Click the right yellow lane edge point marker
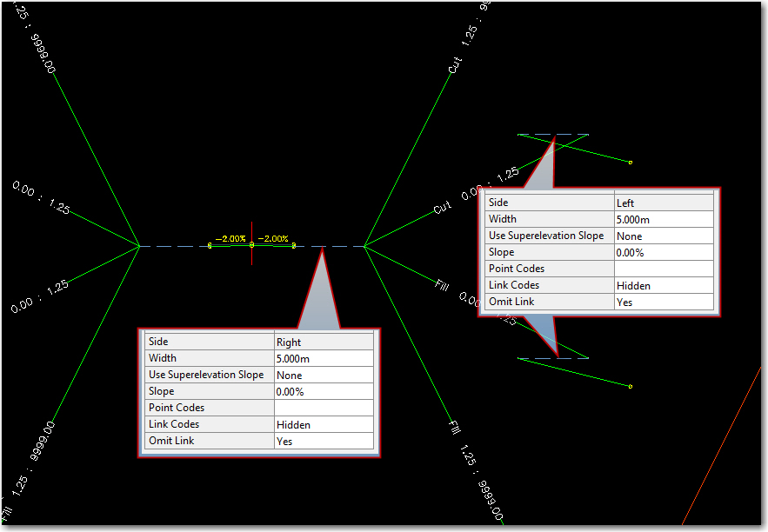The width and height of the screenshot is (768, 532). pyautogui.click(x=294, y=245)
